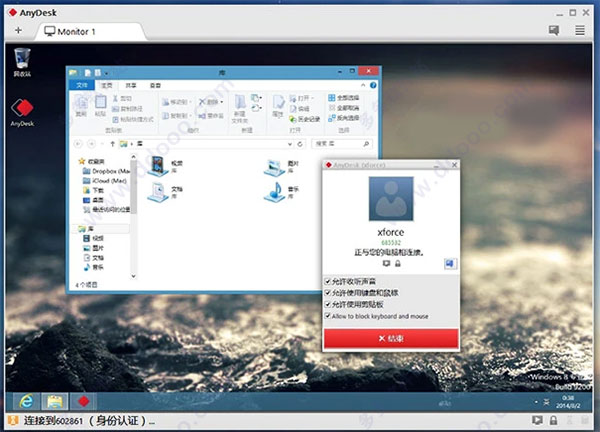600x432 pixels.
Task: Open a new AnyDesk session tab with plus
Action: pyautogui.click(x=18, y=30)
